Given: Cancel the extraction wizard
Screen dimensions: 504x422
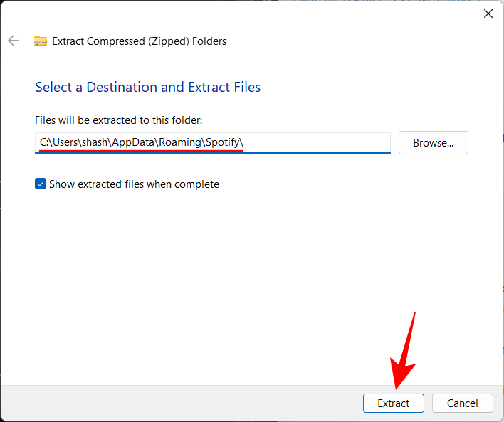Looking at the screenshot, I should point(462,403).
